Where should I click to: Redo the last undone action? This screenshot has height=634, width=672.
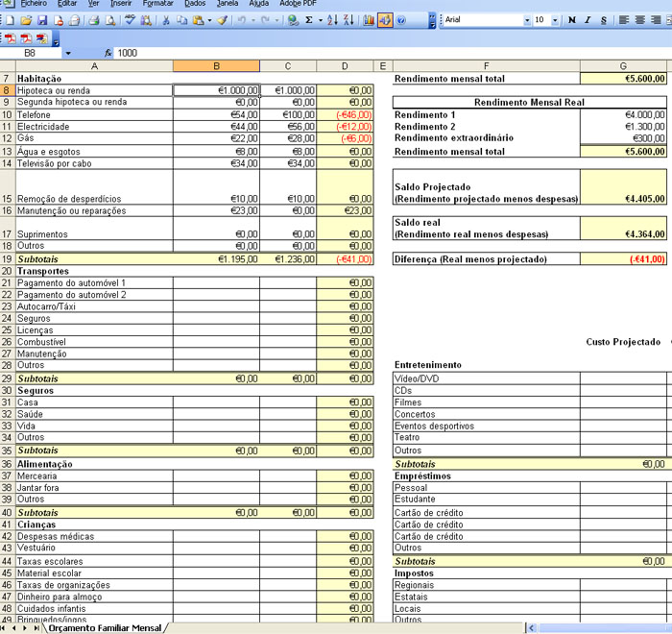click(x=265, y=20)
